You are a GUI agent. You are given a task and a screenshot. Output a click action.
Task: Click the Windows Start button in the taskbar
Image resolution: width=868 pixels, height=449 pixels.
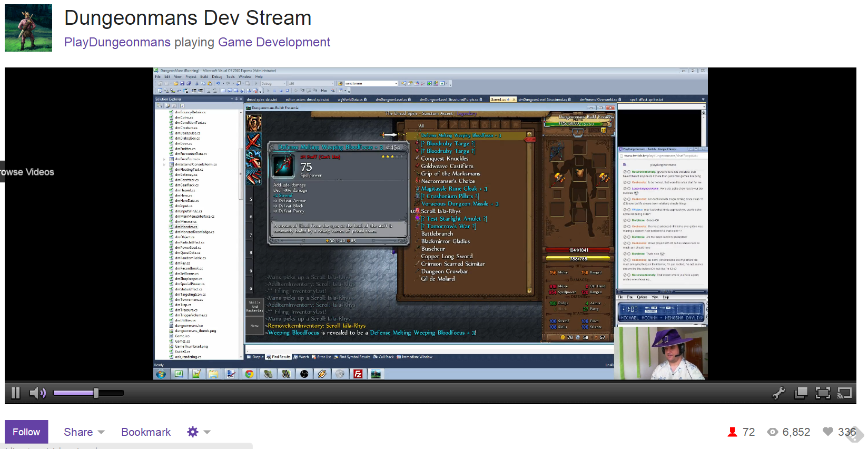(x=161, y=374)
